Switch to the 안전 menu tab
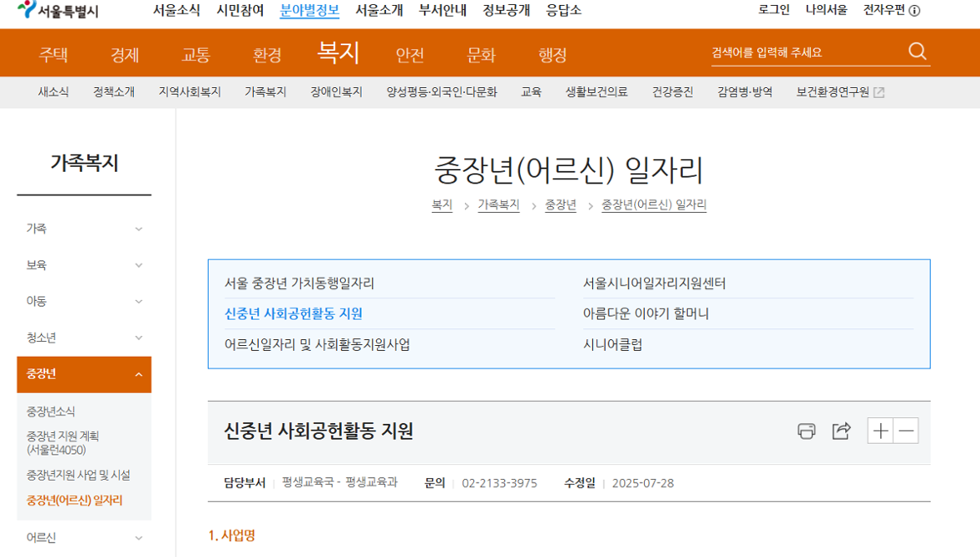The image size is (980, 557). [408, 54]
